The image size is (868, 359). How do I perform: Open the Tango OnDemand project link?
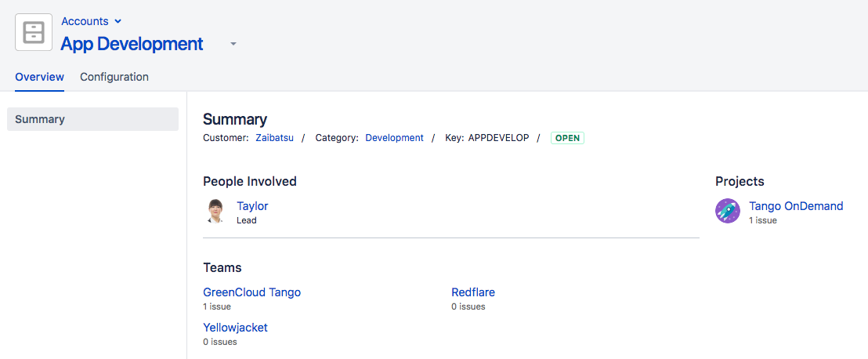796,206
